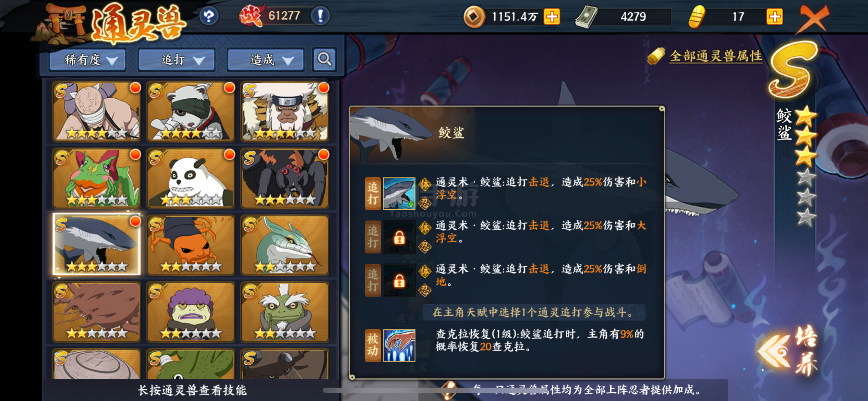868x401 pixels.
Task: Open the blue question mark help icon
Action: click(209, 16)
